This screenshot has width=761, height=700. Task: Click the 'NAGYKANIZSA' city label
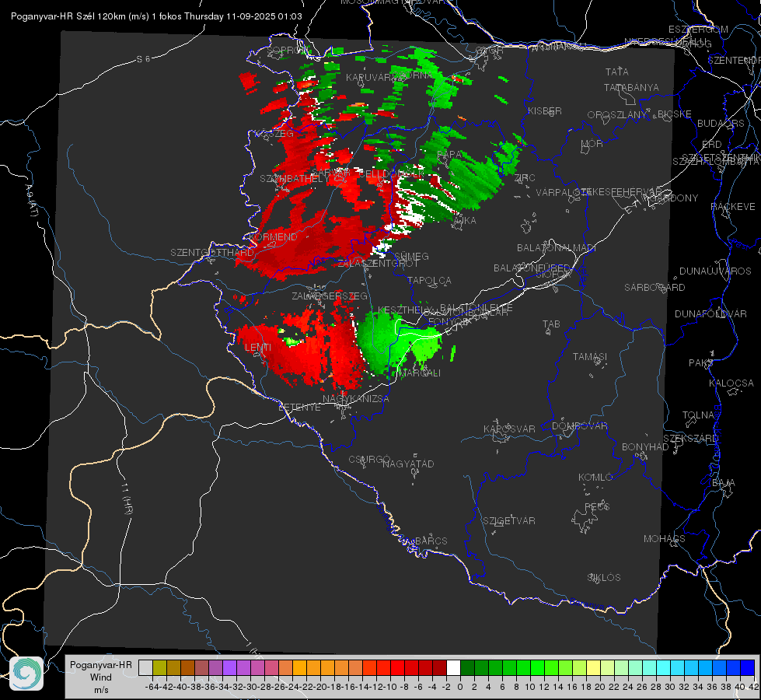pyautogui.click(x=356, y=398)
